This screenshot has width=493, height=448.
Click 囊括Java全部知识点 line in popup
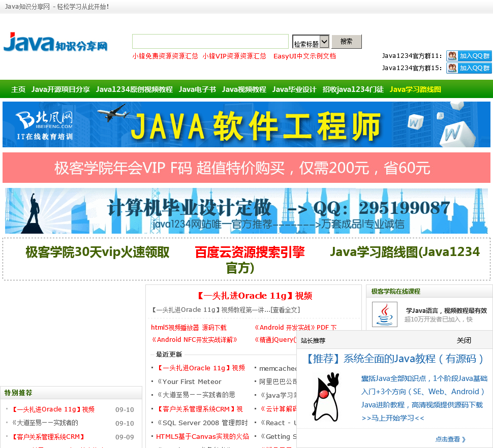click(424, 378)
